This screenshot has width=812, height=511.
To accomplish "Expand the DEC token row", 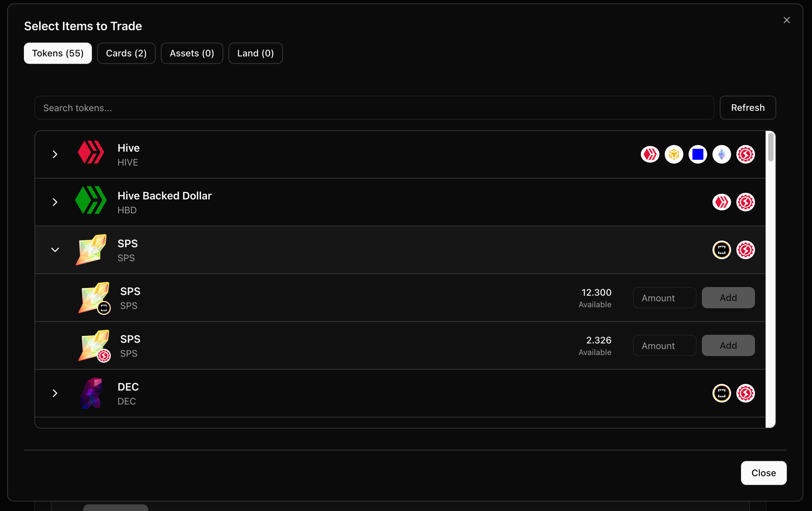I will [x=55, y=393].
